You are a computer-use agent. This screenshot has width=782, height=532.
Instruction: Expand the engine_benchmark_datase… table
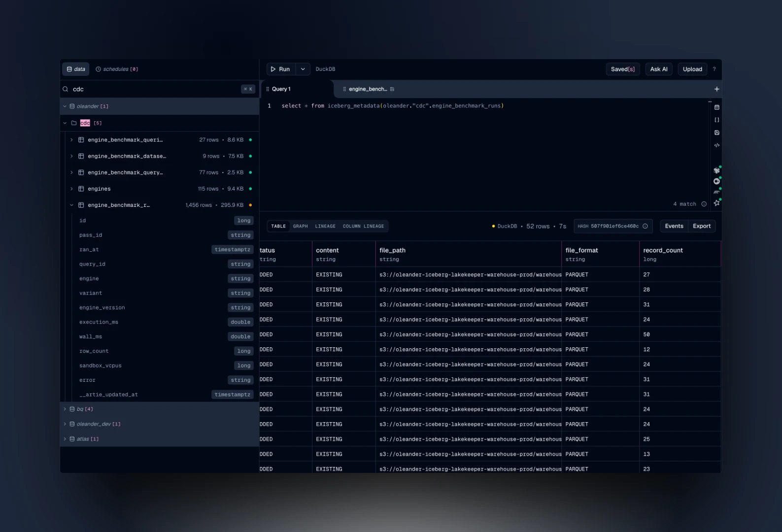(71, 156)
